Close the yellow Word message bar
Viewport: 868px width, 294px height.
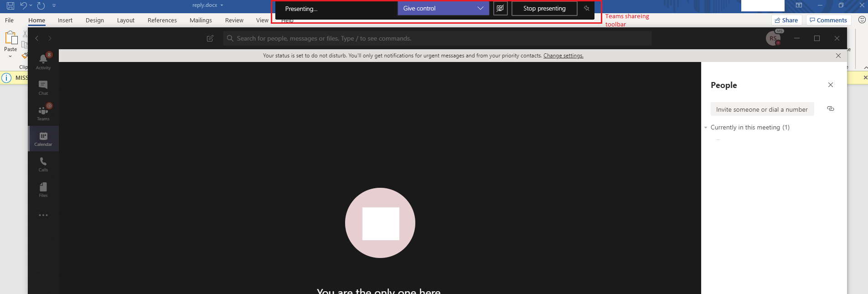tap(865, 77)
